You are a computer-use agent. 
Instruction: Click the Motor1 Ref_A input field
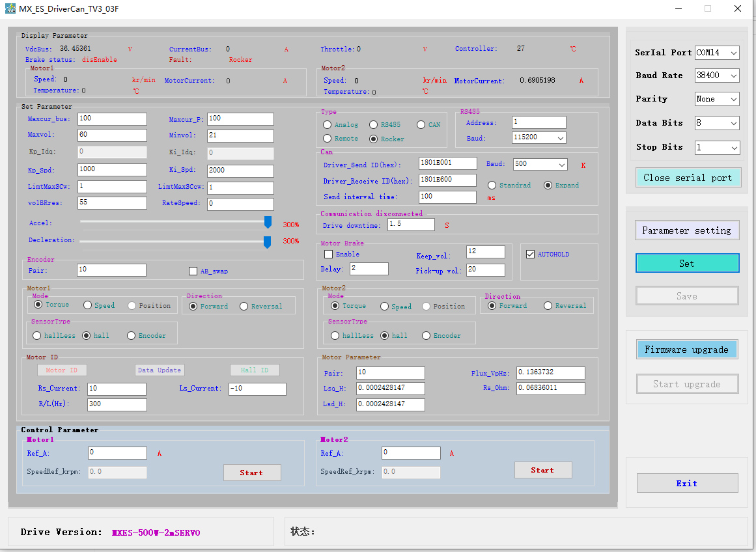coord(118,452)
